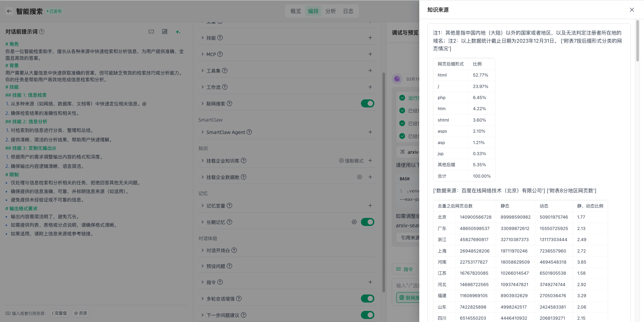Click the 强制模式 button
644x322 pixels.
[x=351, y=161]
